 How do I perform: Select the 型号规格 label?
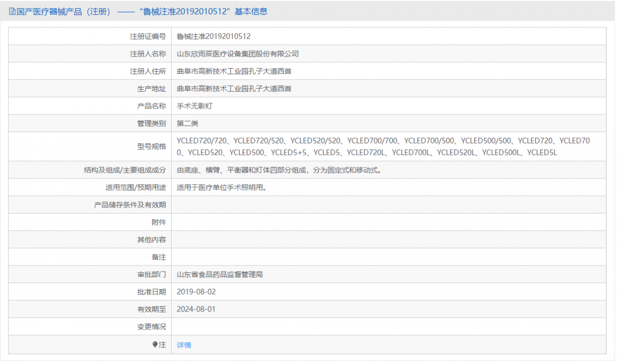(x=152, y=146)
